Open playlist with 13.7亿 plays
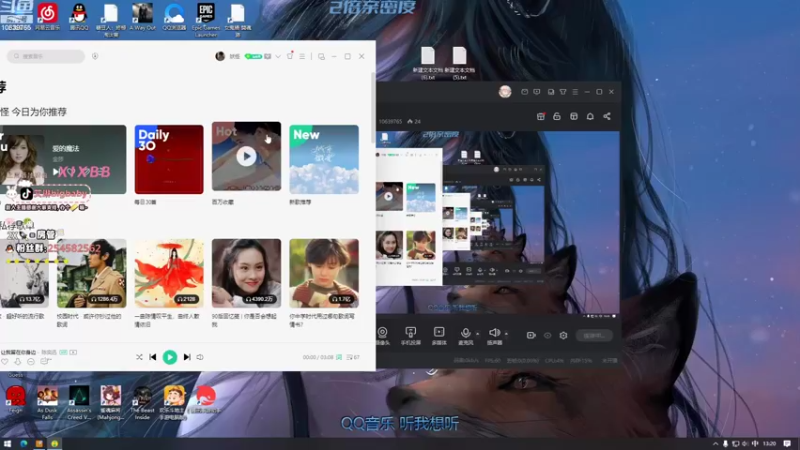The width and height of the screenshot is (800, 450). pyautogui.click(x=24, y=273)
